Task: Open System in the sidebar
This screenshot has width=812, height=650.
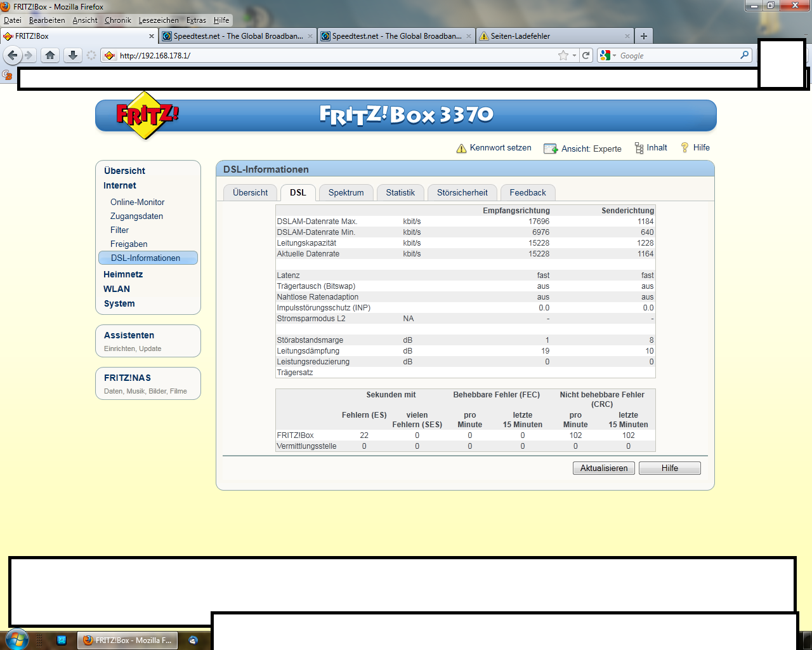Action: pos(119,303)
